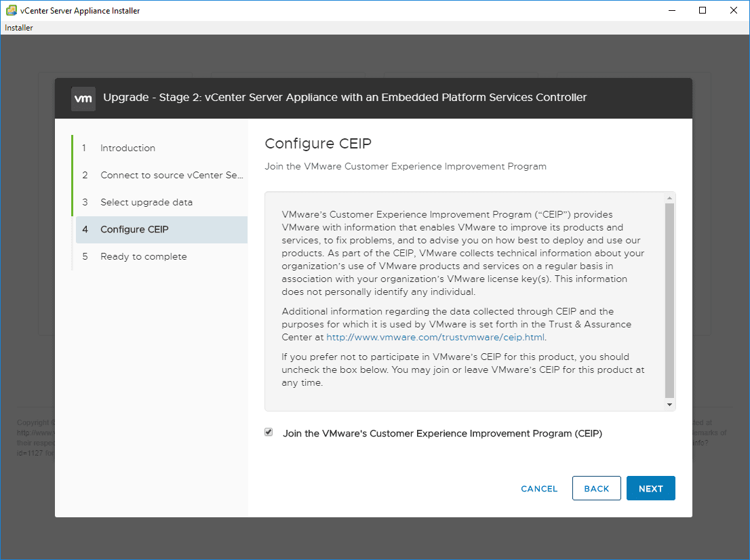Click the CEIP description scrollbar thumb
This screenshot has width=750, height=560.
[x=670, y=298]
